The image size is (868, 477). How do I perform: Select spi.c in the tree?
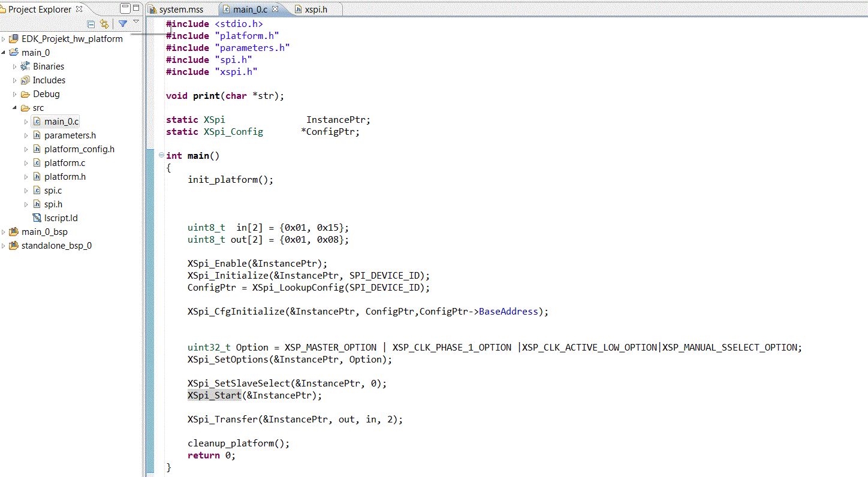point(53,191)
